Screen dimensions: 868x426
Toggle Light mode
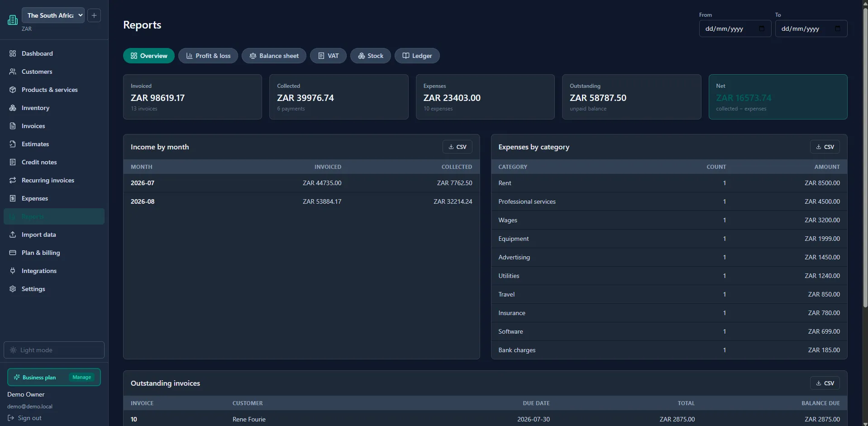pyautogui.click(x=54, y=350)
